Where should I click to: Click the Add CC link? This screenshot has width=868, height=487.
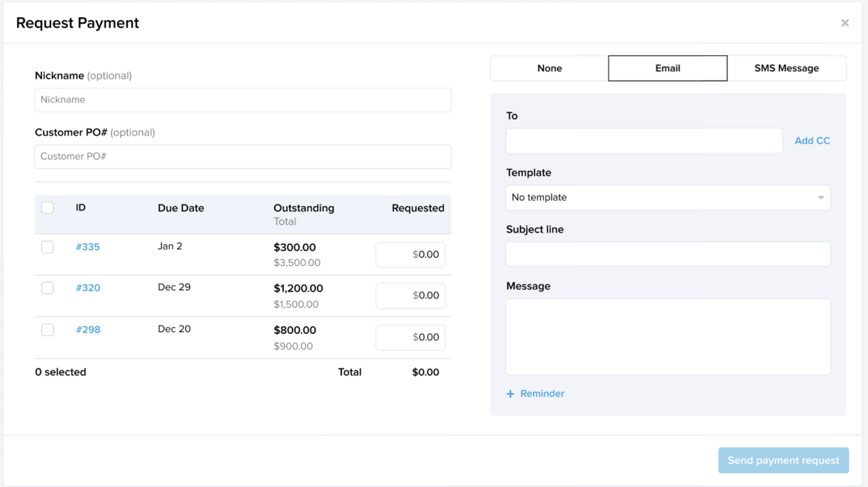(811, 141)
